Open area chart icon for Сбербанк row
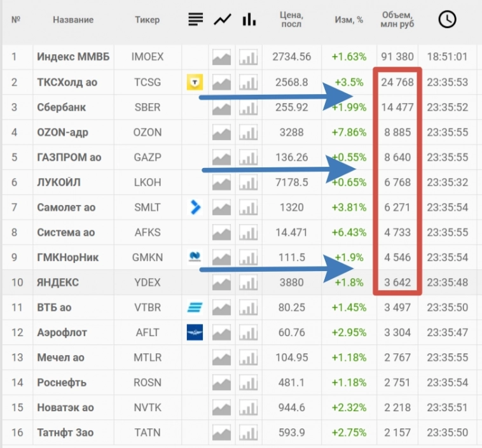 (x=222, y=108)
